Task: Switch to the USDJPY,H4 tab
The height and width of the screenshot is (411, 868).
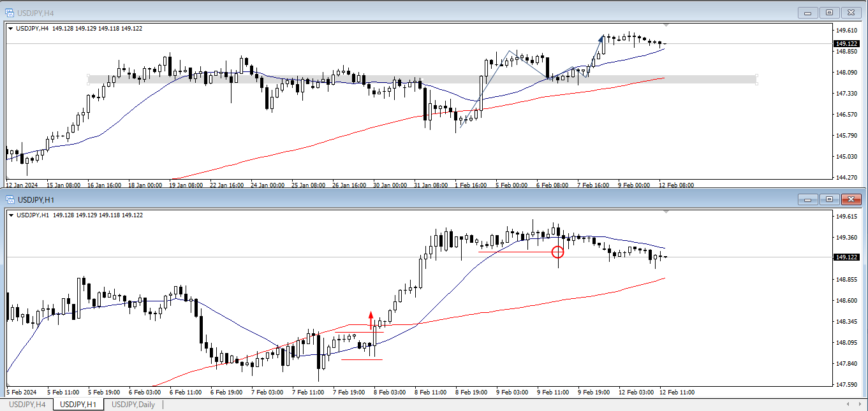Action: pyautogui.click(x=27, y=405)
